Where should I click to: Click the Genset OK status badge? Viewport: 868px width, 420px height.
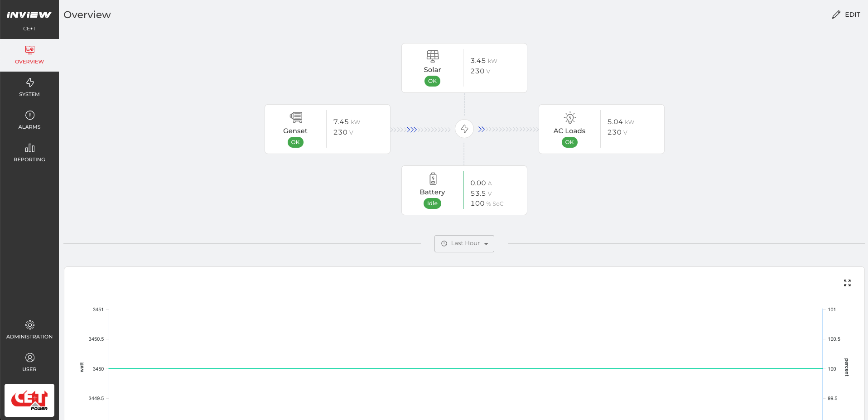pos(295,142)
